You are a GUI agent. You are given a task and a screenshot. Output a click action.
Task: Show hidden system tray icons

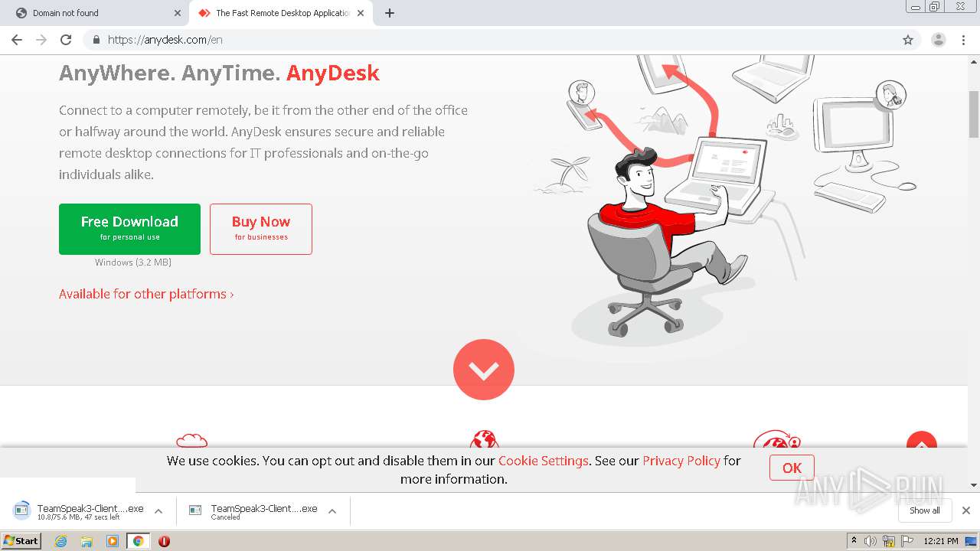tap(854, 541)
